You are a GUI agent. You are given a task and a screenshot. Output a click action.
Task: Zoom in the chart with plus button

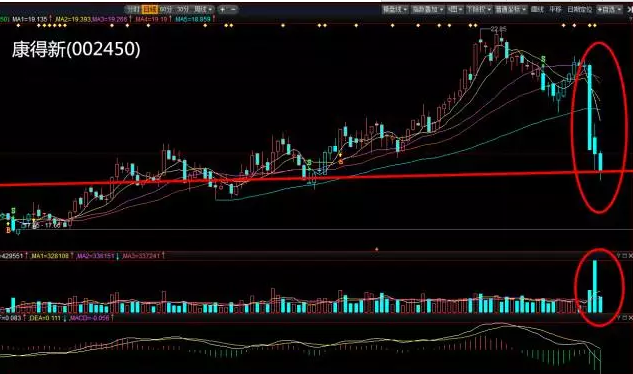pyautogui.click(x=223, y=9)
